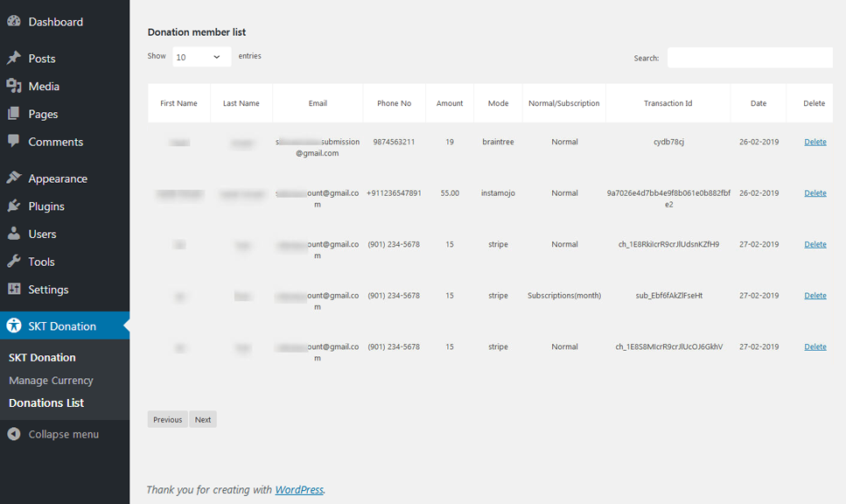Screen dimensions: 846x504
Task: Click the Dashboard gauge icon
Action: tap(14, 22)
